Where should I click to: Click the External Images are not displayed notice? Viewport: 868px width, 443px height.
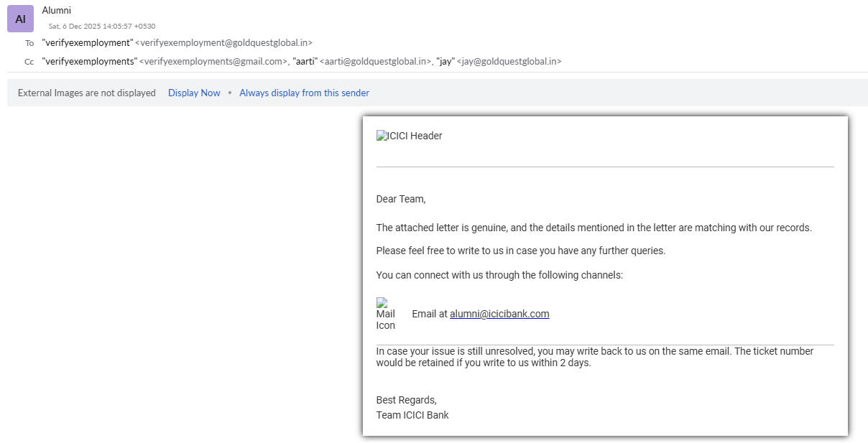click(86, 93)
